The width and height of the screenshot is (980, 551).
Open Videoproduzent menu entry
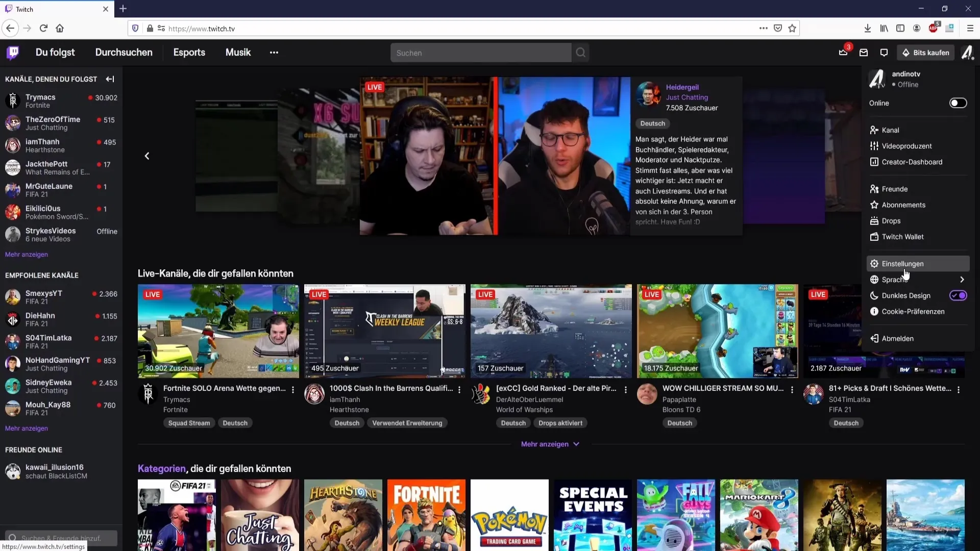point(918,146)
